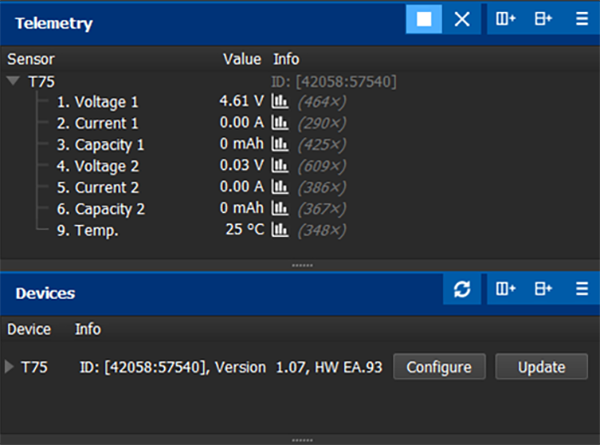Click the splitter handle between Telemetry and Devices
600x445 pixels.
(x=300, y=265)
